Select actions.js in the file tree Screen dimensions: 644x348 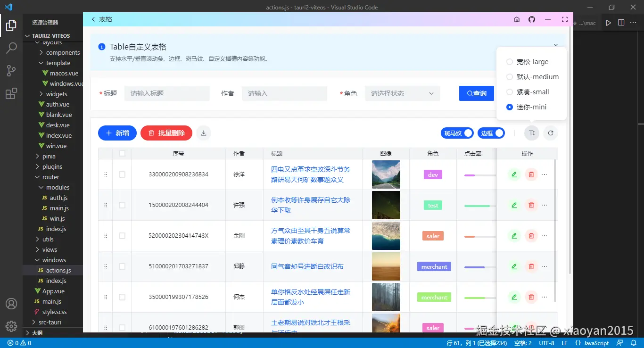pos(58,271)
